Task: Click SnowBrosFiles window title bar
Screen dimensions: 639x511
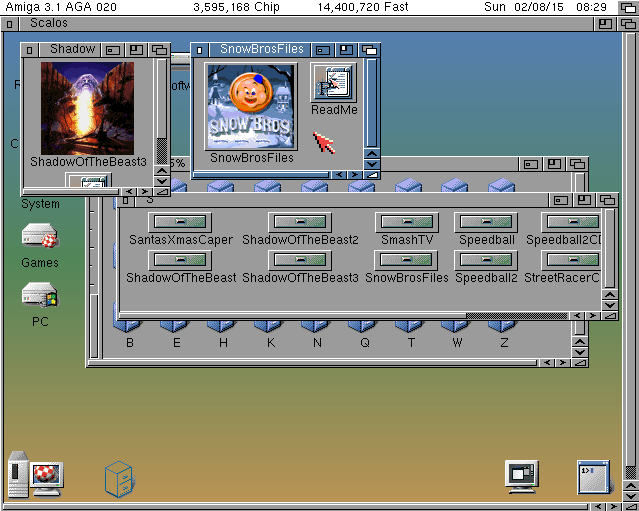Action: click(261, 49)
